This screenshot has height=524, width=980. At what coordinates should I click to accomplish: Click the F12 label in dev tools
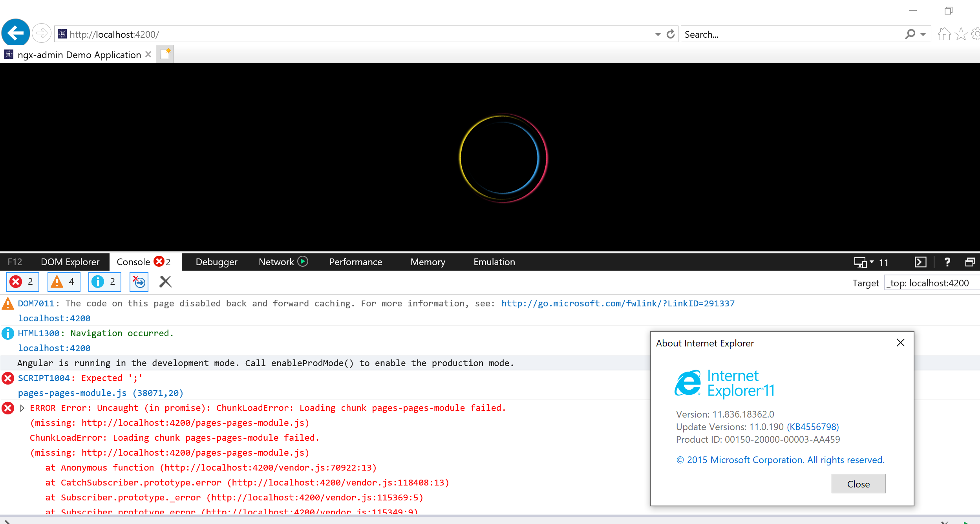(x=15, y=262)
